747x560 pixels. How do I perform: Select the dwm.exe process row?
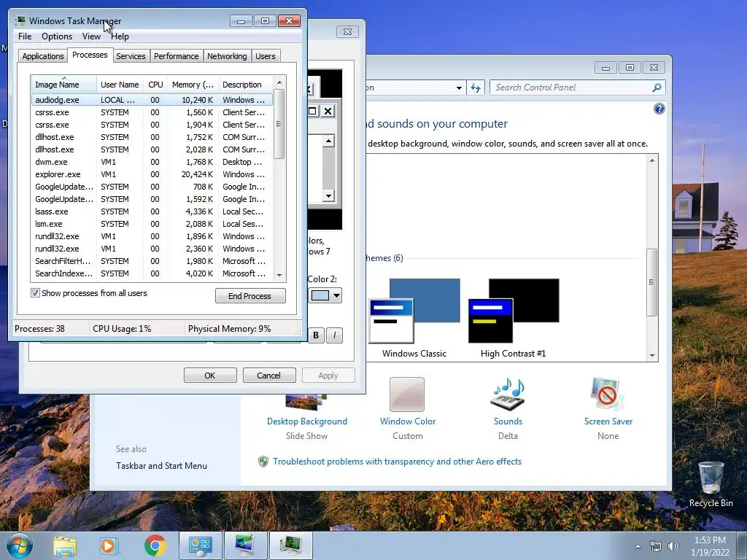[152, 162]
